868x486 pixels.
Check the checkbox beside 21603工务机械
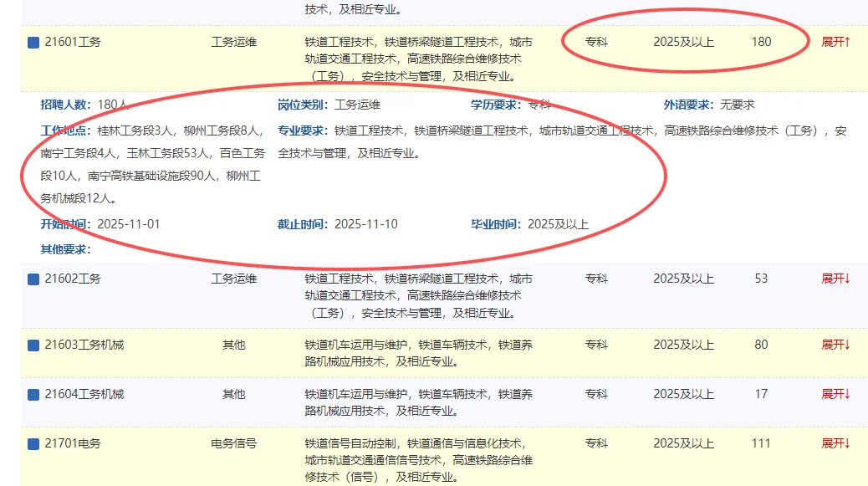[32, 343]
